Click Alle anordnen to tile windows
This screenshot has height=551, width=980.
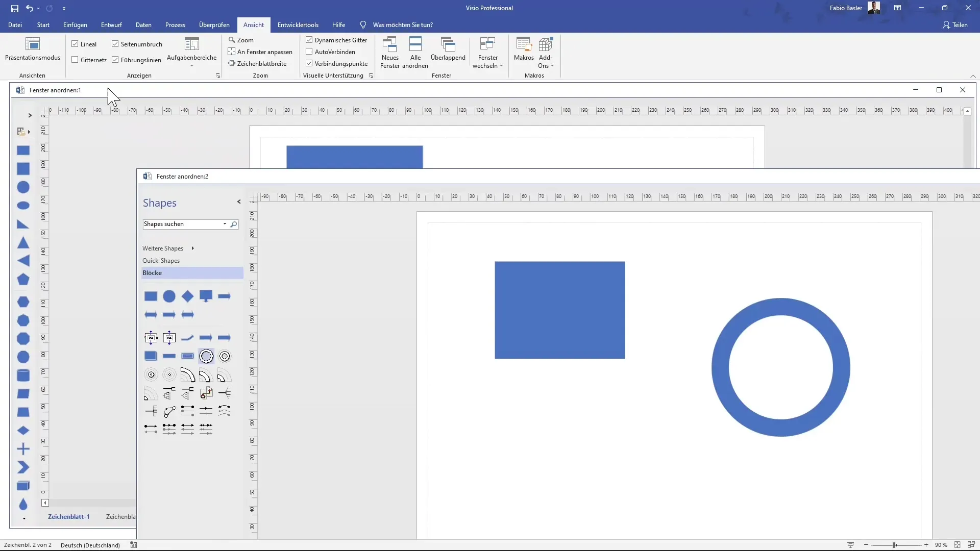415,53
